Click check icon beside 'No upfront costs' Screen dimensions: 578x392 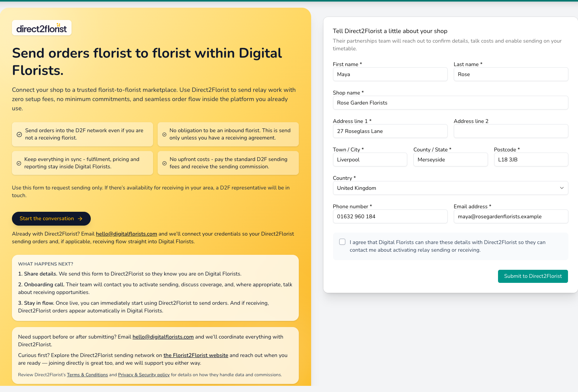tap(164, 163)
